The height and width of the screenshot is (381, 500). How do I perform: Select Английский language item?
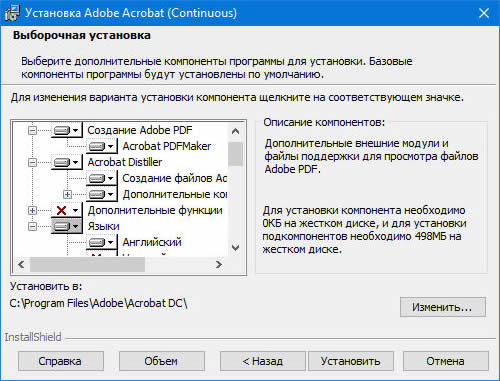pos(152,242)
